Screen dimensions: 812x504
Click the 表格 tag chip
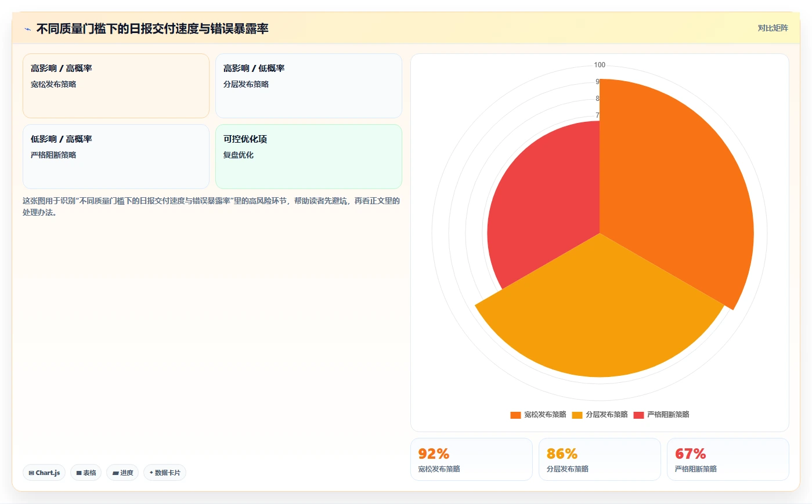(86, 473)
